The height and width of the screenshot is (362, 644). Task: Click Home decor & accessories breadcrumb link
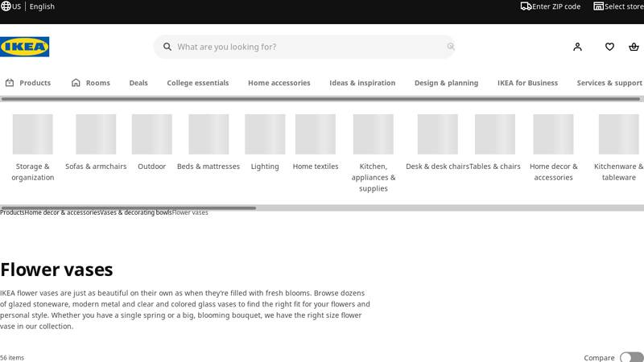click(x=63, y=212)
